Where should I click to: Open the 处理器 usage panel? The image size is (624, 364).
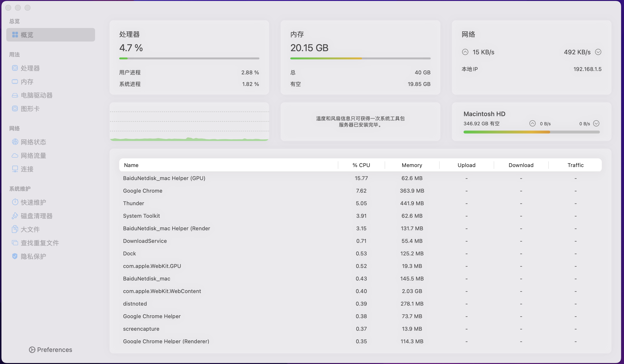click(30, 68)
